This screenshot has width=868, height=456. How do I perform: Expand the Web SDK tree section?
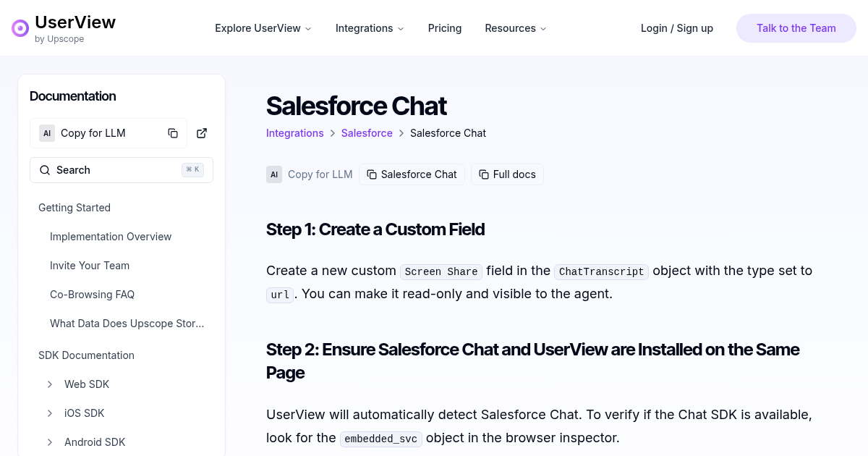[x=50, y=384]
